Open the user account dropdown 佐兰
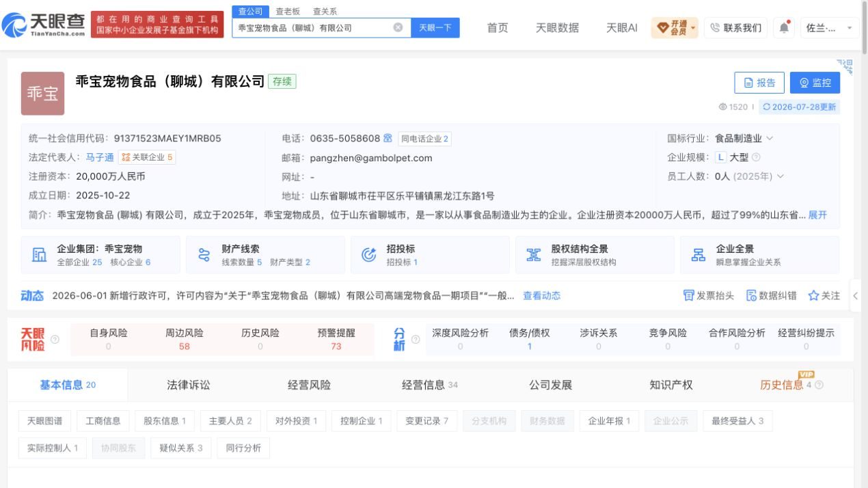This screenshot has height=488, width=868. (x=830, y=28)
